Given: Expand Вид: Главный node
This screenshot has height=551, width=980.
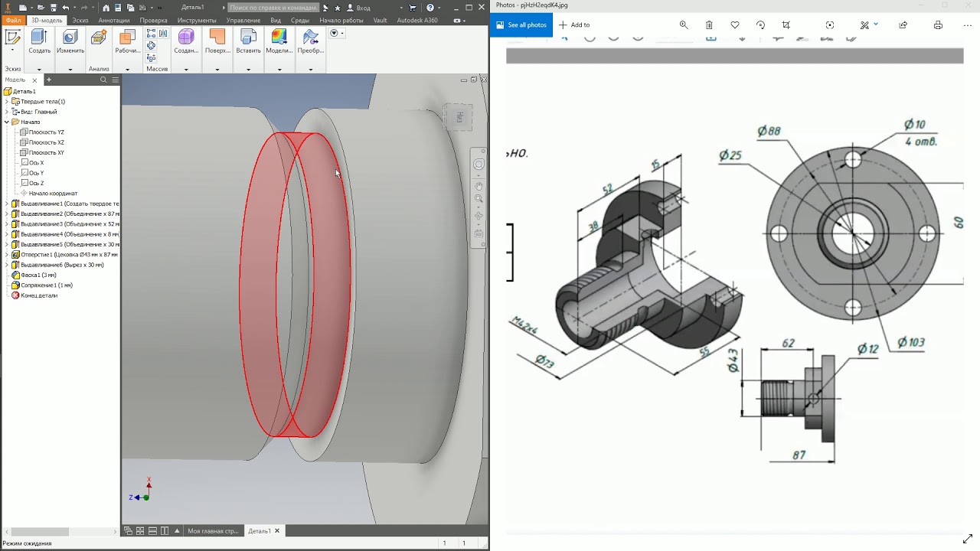Looking at the screenshot, I should coord(7,112).
